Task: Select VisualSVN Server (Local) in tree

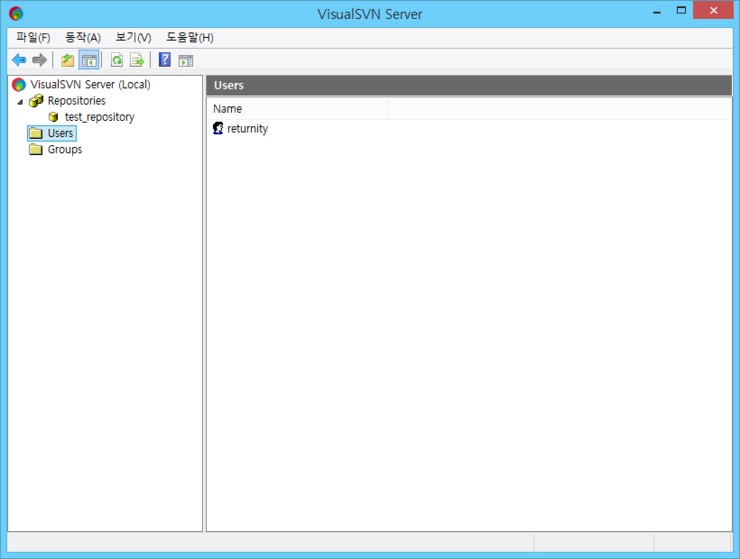Action: 90,85
